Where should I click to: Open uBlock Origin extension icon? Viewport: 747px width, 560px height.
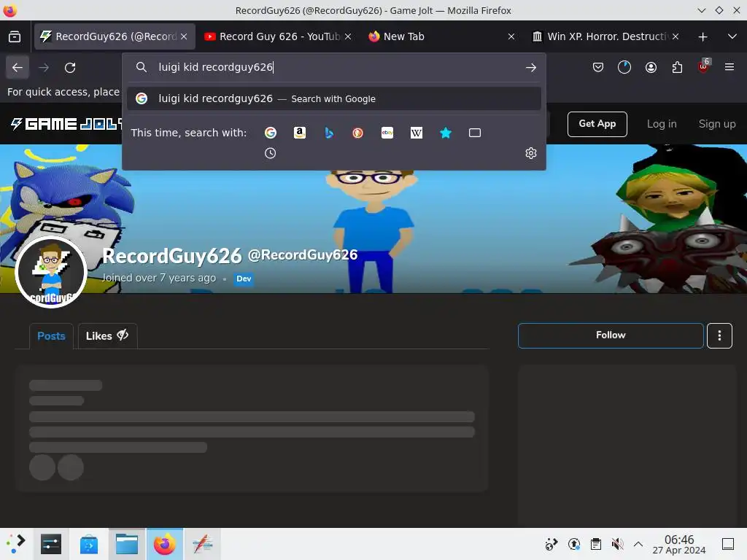[x=704, y=67]
